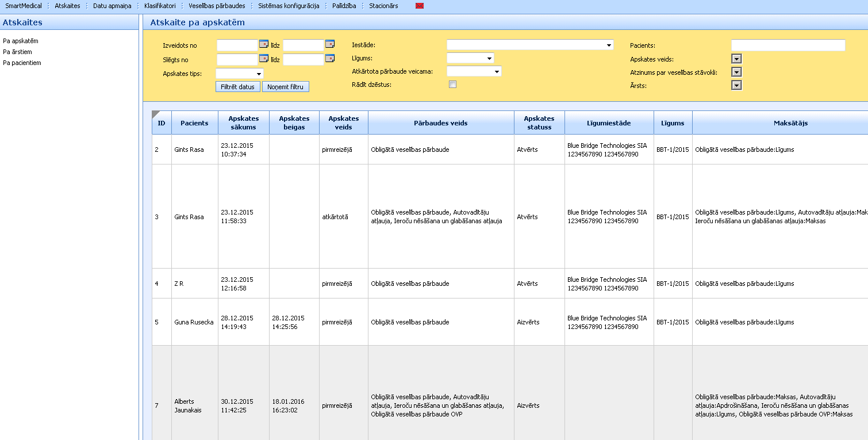Open the Pa ārstiem report link
868x440 pixels.
pos(17,52)
